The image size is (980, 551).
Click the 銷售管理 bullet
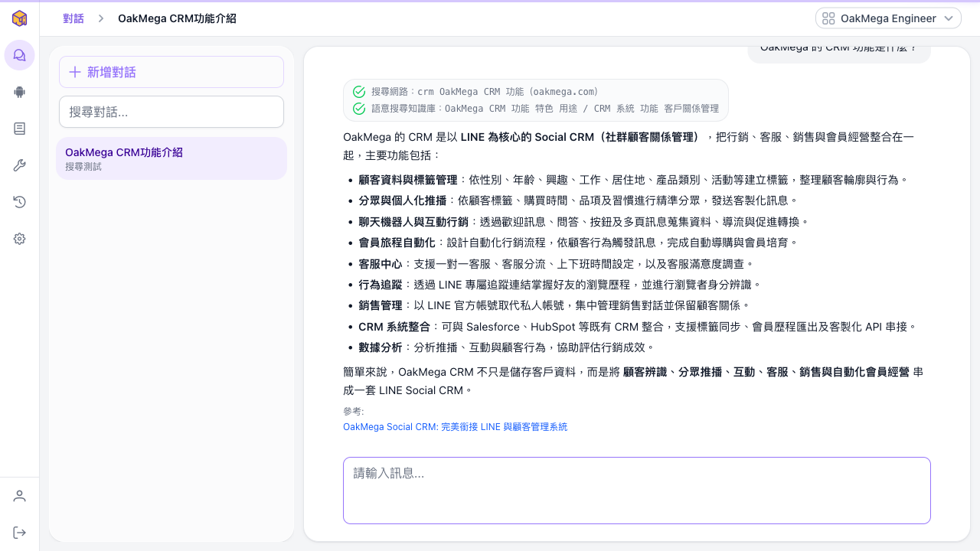point(555,305)
